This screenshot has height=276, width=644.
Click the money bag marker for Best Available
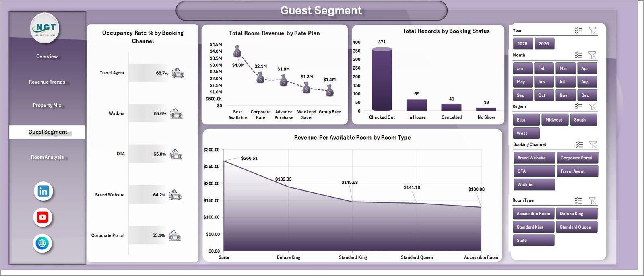tap(237, 51)
